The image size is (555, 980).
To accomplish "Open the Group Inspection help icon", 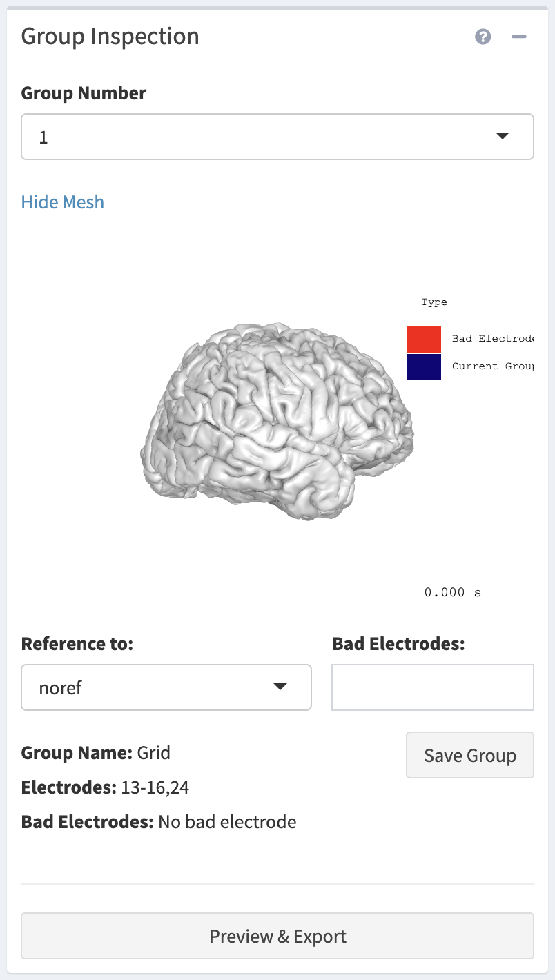I will click(x=483, y=37).
